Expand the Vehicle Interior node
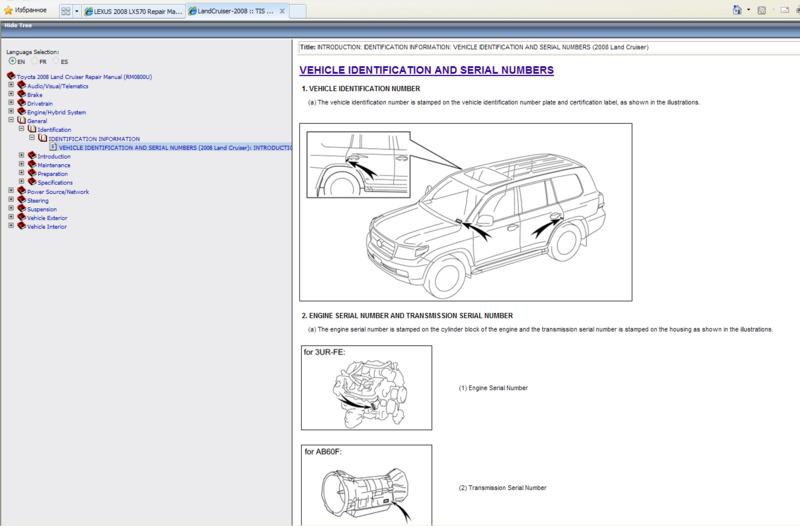The image size is (800, 526). pos(11,225)
